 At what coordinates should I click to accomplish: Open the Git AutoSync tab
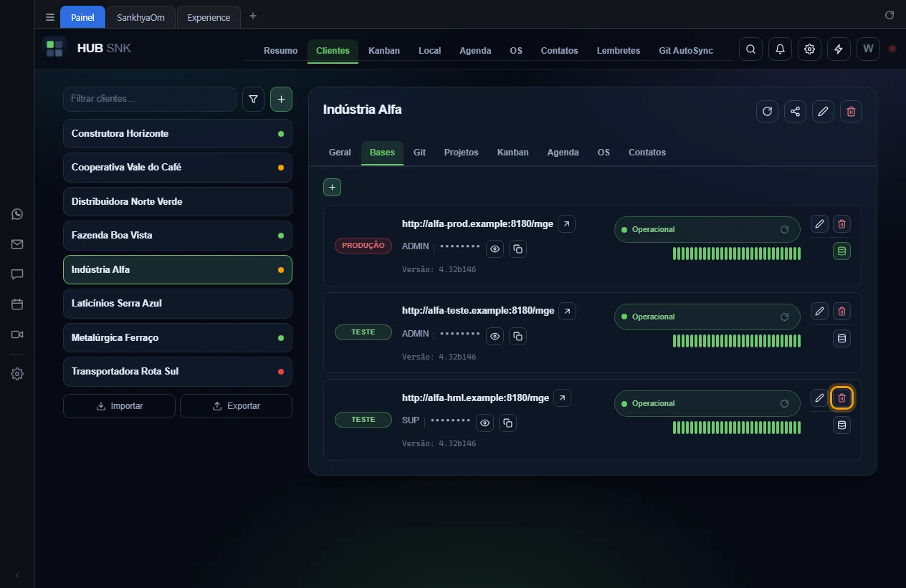coord(686,51)
